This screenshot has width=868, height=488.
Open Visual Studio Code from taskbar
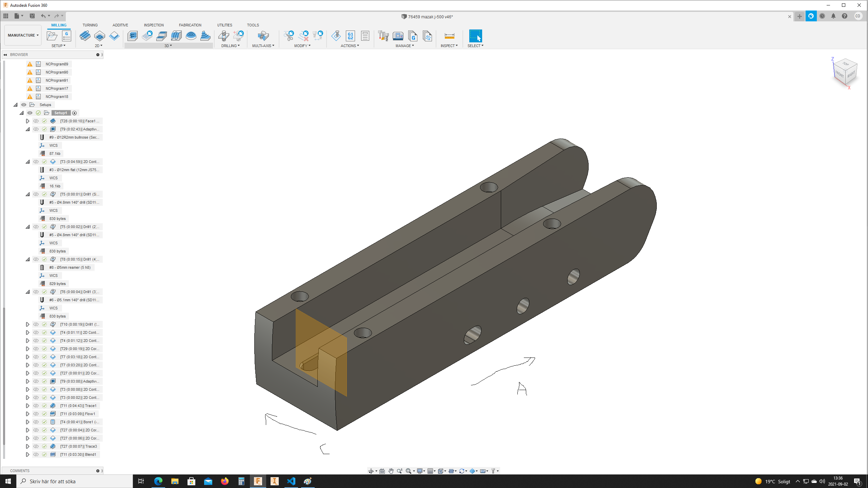pos(291,481)
